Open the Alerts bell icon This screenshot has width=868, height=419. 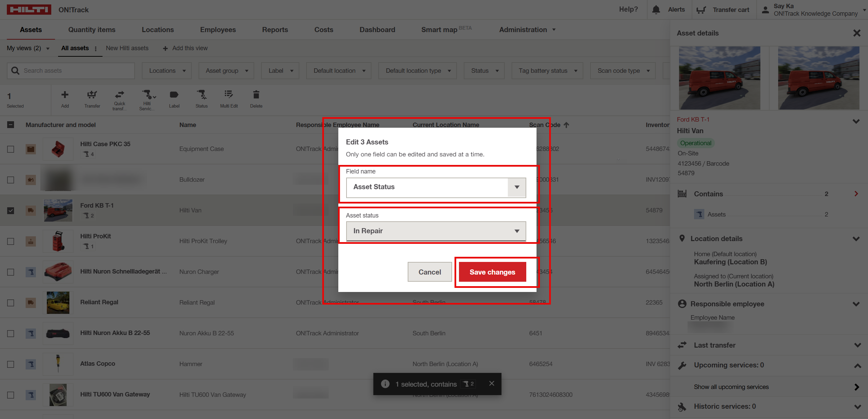(x=656, y=10)
